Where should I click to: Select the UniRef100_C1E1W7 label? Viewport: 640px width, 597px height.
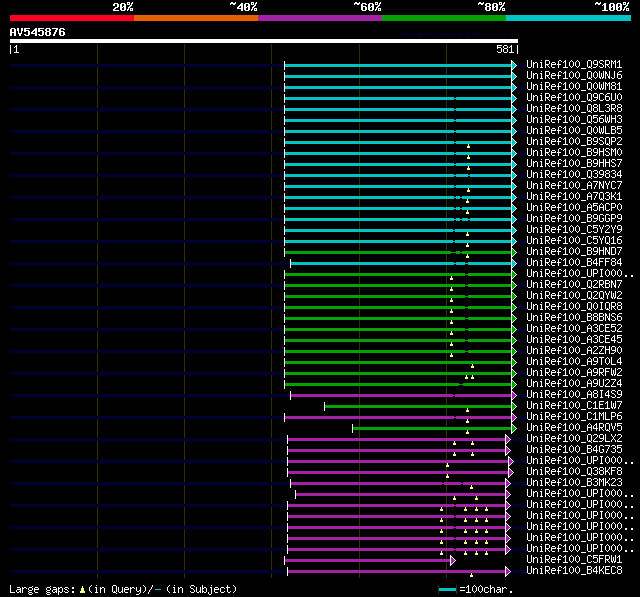(574, 406)
